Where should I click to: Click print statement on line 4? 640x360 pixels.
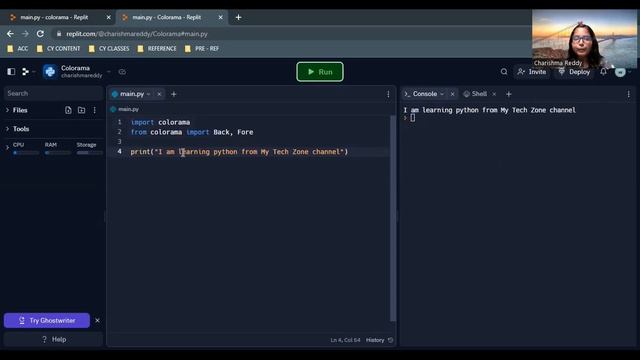click(239, 152)
